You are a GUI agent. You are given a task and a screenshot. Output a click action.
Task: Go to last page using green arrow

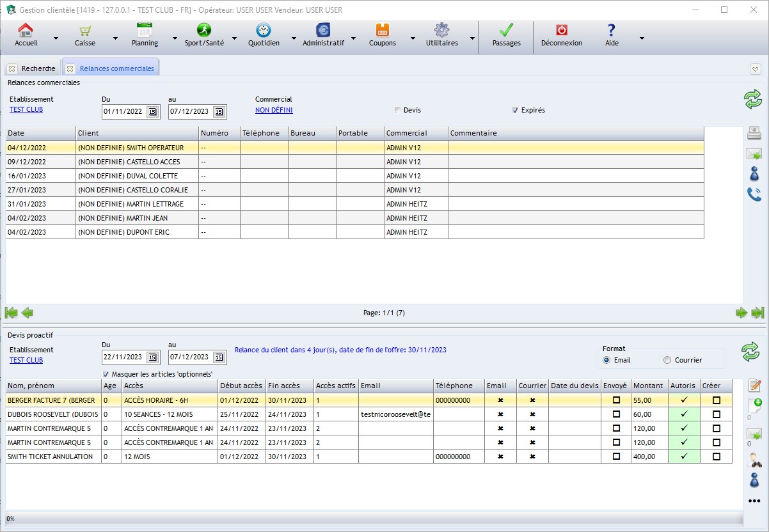[757, 313]
